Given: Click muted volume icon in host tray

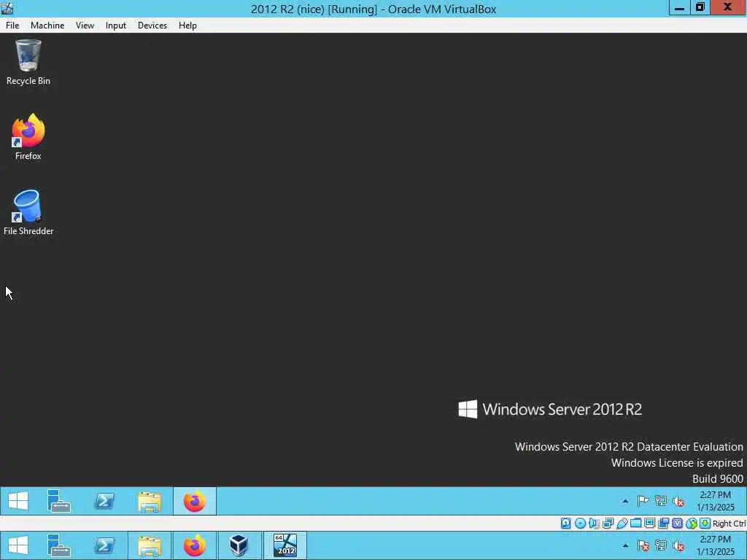Looking at the screenshot, I should pos(678,545).
